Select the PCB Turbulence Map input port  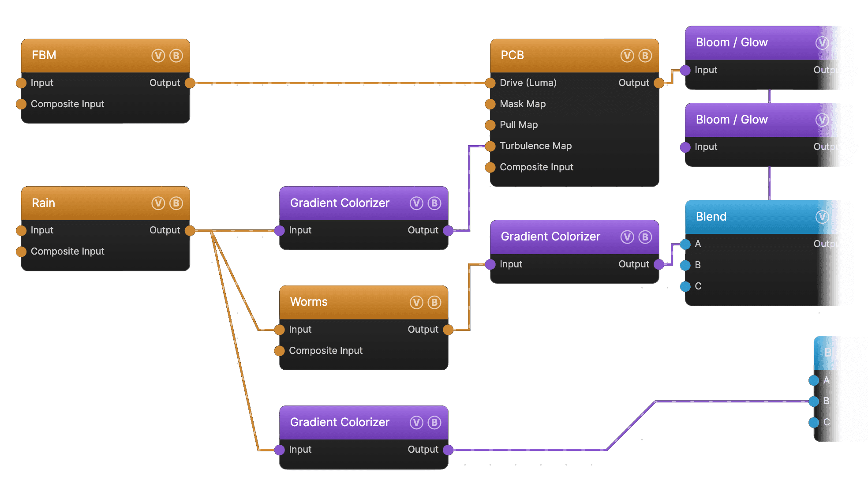(490, 146)
